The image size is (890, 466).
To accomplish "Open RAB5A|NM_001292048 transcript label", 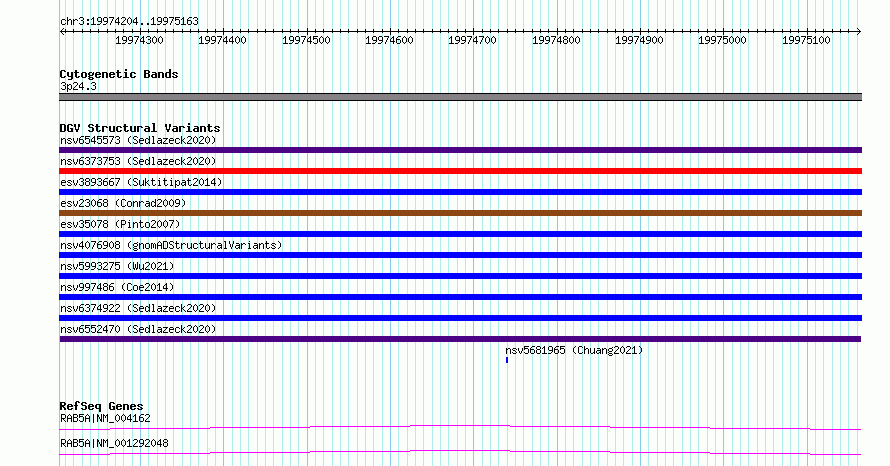I will coord(114,443).
